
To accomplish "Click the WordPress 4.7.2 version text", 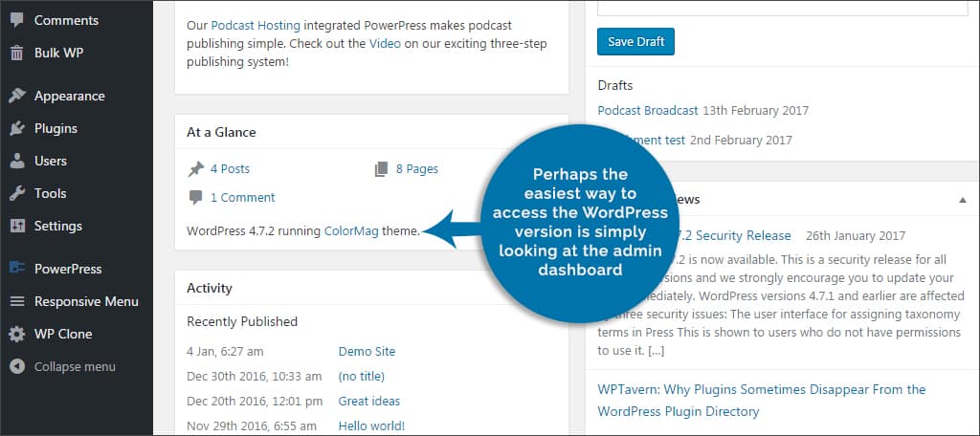I will [231, 231].
